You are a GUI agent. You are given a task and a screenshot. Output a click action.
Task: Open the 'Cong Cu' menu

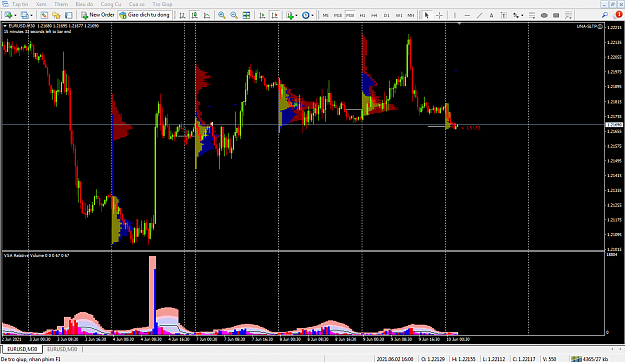(x=111, y=4)
